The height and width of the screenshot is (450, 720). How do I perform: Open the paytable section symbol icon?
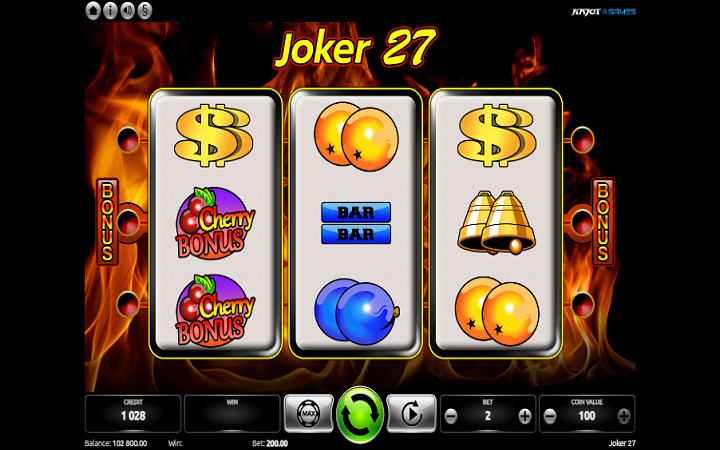(144, 11)
